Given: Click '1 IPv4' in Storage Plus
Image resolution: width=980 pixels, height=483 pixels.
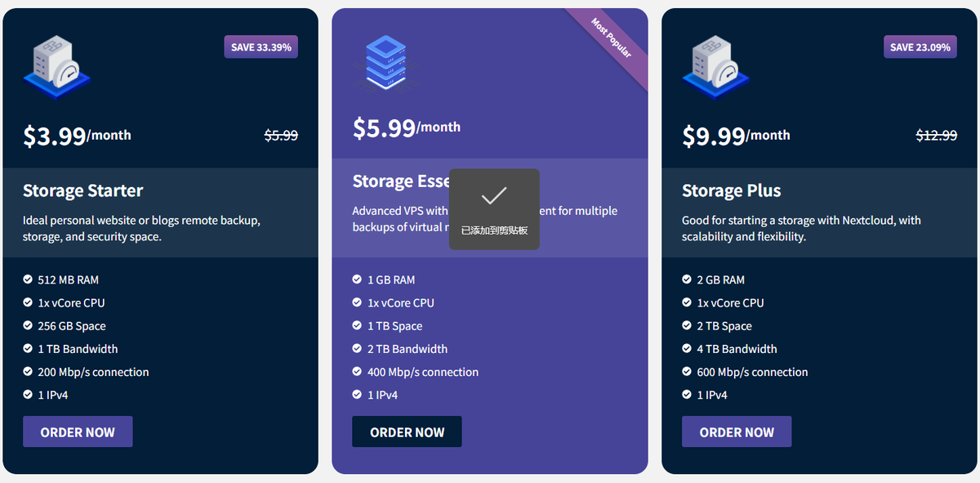Looking at the screenshot, I should tap(712, 395).
